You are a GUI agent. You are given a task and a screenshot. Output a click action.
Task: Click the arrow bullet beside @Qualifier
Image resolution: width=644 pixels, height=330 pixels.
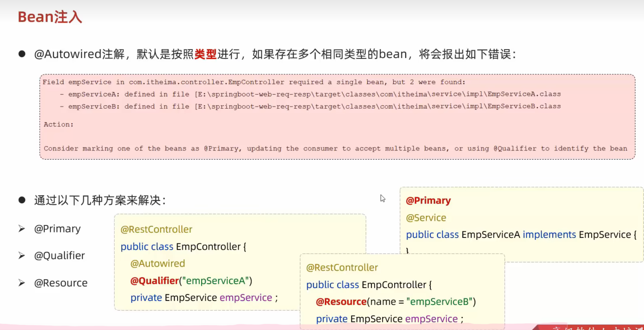click(21, 256)
